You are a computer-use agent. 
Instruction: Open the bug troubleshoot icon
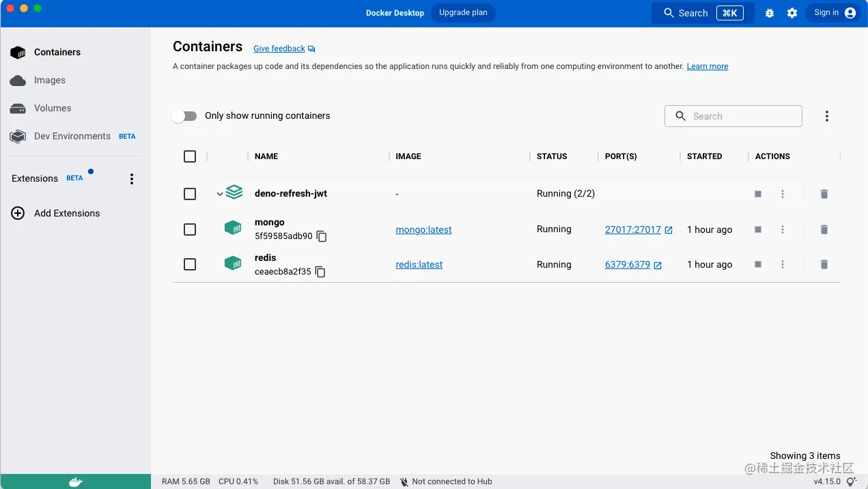[x=770, y=13]
